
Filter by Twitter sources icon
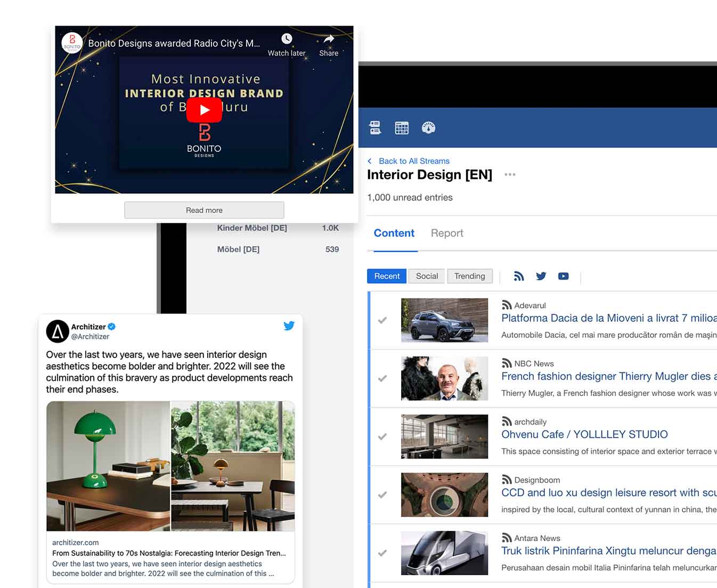541,276
